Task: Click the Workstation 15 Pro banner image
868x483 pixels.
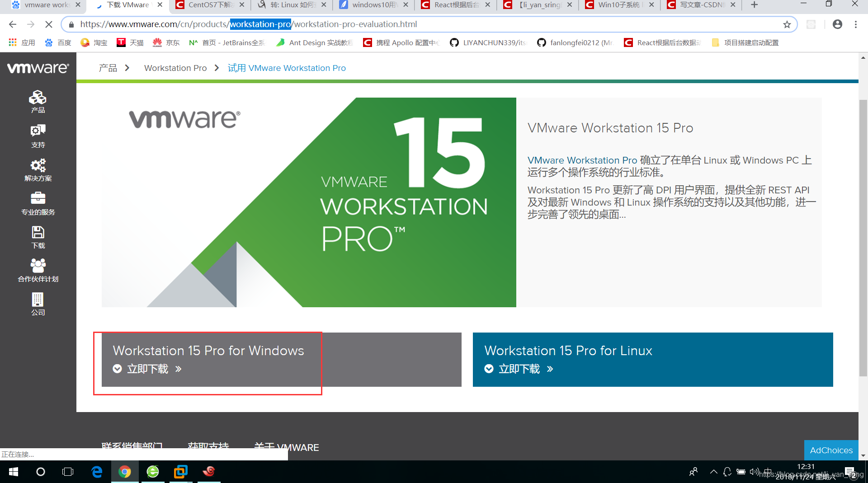Action: click(309, 202)
